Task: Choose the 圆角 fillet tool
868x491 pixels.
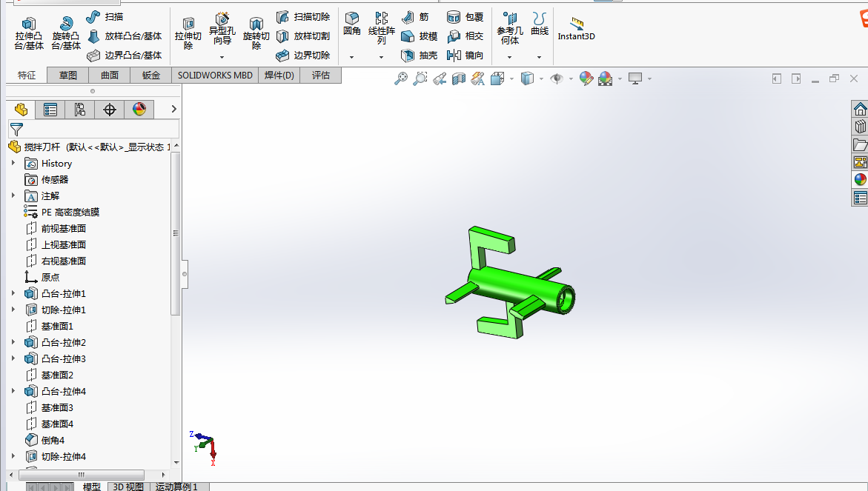Action: pos(352,24)
